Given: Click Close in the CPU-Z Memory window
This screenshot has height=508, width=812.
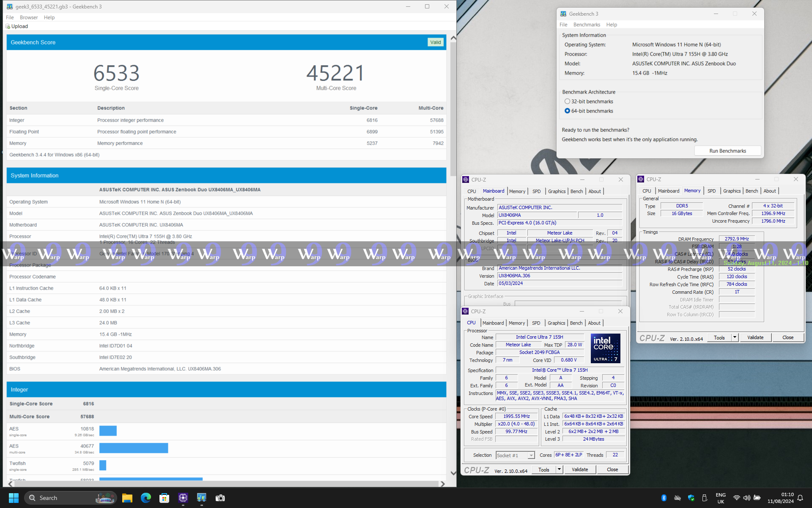Looking at the screenshot, I should [x=788, y=337].
